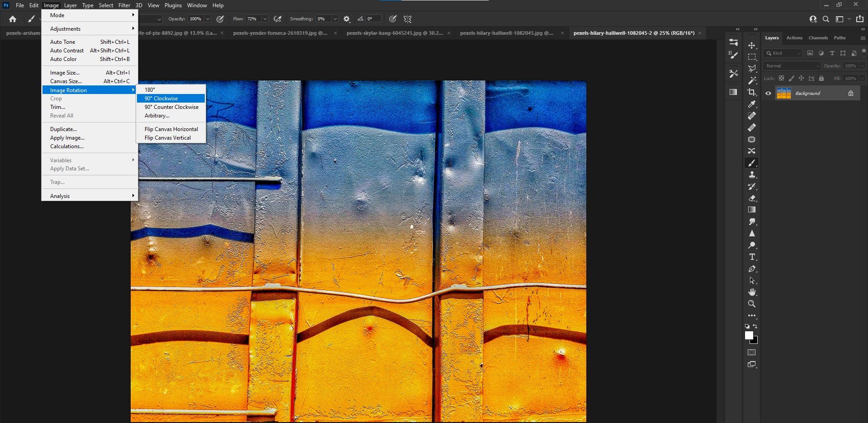Pick the Clone Stamp tool
The height and width of the screenshot is (423, 868).
pos(752,174)
